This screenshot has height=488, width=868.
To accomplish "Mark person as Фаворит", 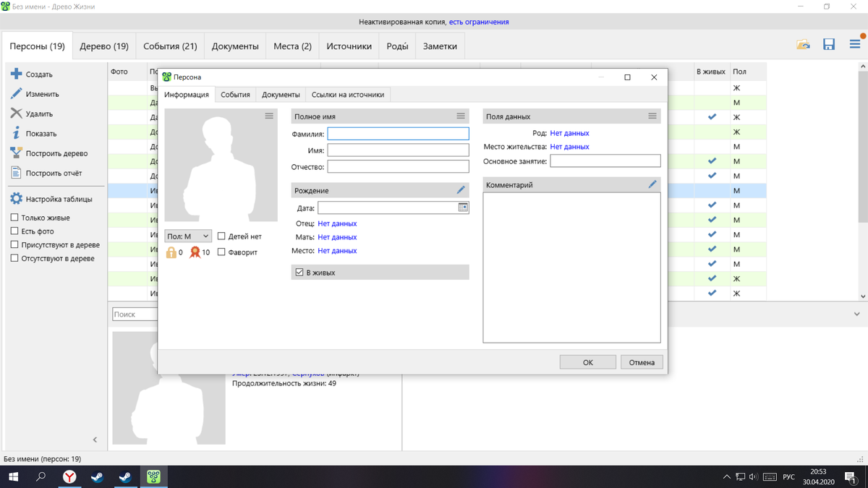I will tap(221, 252).
